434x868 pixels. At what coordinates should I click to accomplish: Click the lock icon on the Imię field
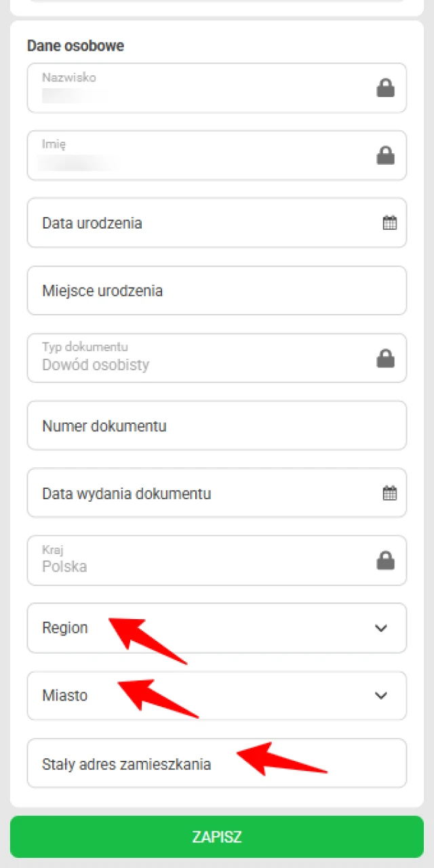pyautogui.click(x=385, y=155)
